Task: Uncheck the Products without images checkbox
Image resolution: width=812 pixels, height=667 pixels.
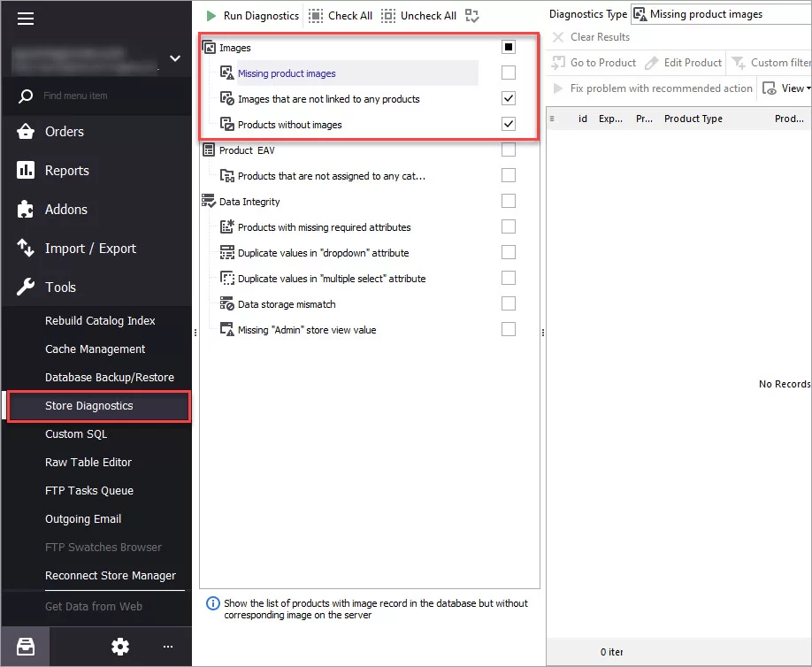Action: tap(509, 124)
